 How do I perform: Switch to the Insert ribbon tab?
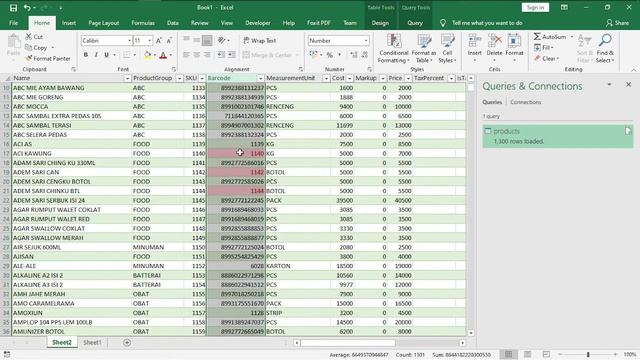click(x=69, y=23)
